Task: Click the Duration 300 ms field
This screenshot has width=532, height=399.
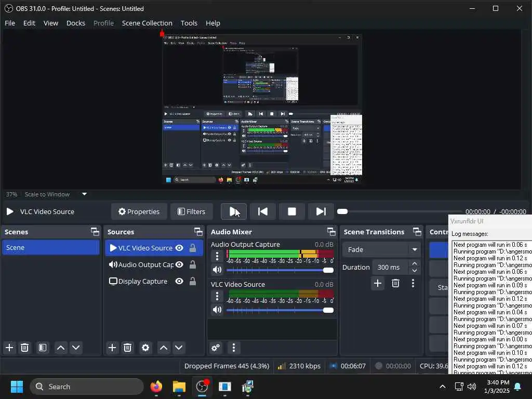Action: tap(391, 268)
